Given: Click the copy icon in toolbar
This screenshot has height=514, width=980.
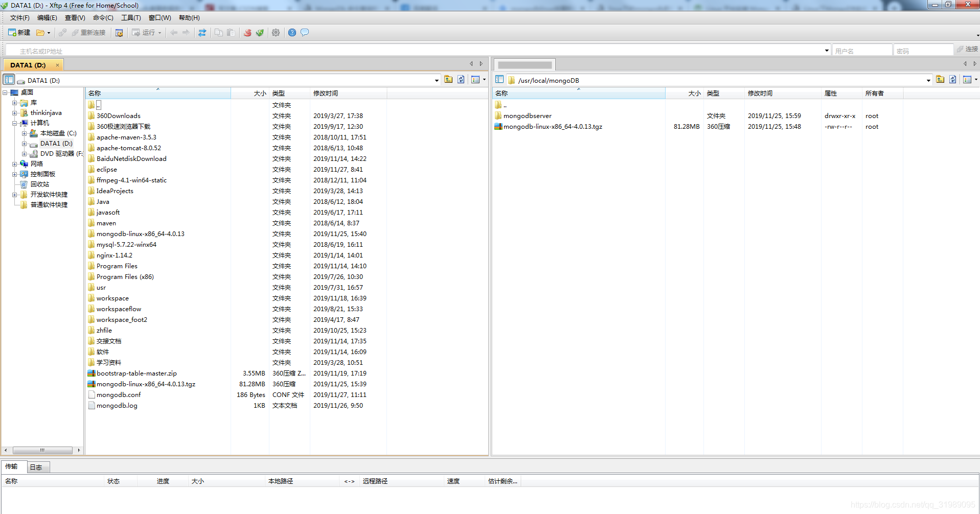Looking at the screenshot, I should tap(219, 33).
